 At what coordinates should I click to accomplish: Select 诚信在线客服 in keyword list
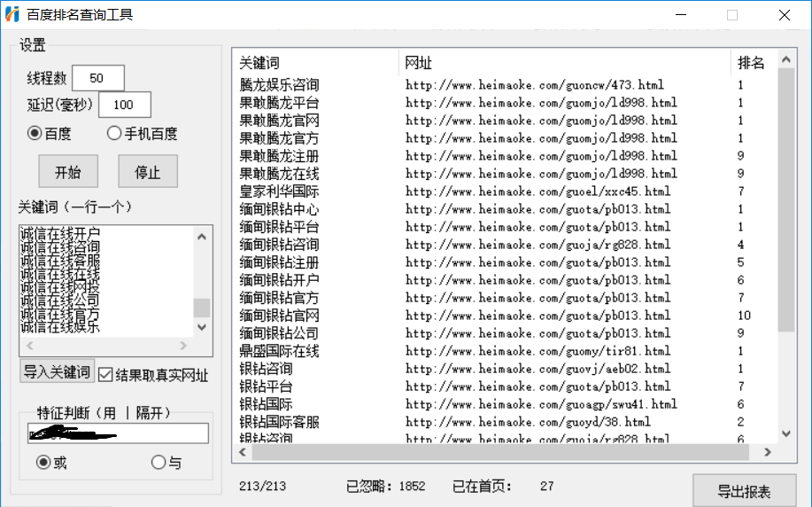[x=60, y=261]
